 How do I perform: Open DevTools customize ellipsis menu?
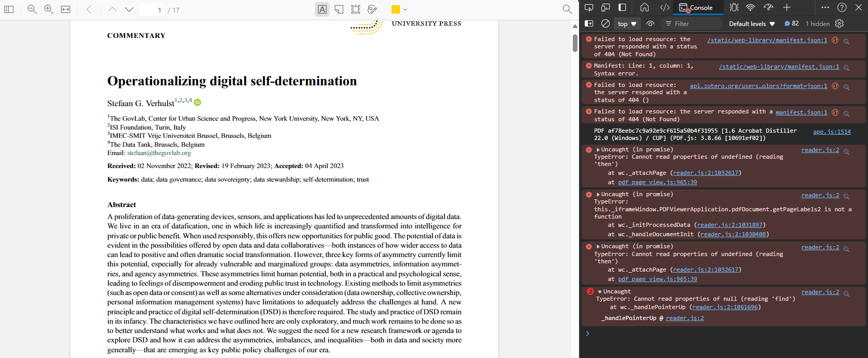point(825,7)
